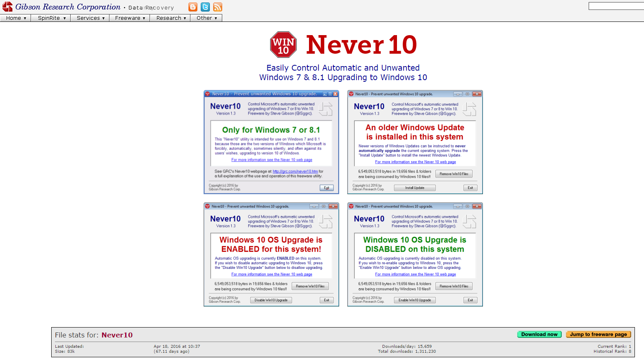Image resolution: width=644 pixels, height=361 pixels.
Task: Click the large Never 10 heading
Action: pyautogui.click(x=361, y=45)
